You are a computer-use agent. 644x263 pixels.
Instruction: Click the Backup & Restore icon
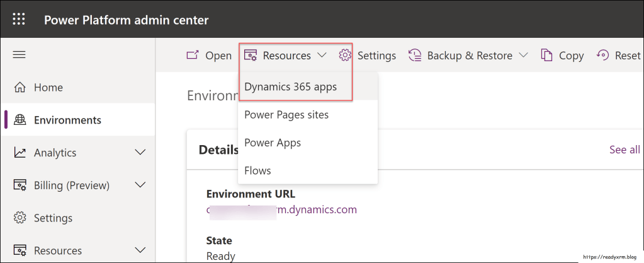tap(415, 56)
